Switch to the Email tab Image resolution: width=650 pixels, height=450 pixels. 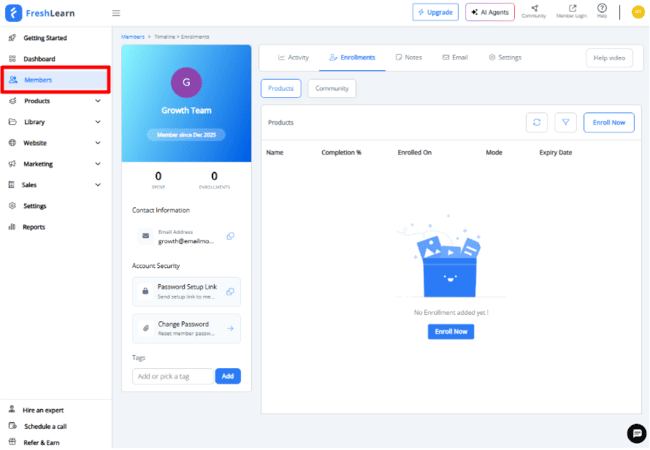pyautogui.click(x=455, y=58)
